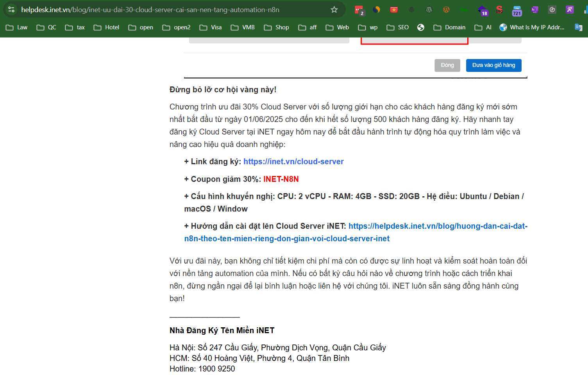Click the Đóng button in the dialog
The width and height of the screenshot is (588, 375).
[x=447, y=65]
